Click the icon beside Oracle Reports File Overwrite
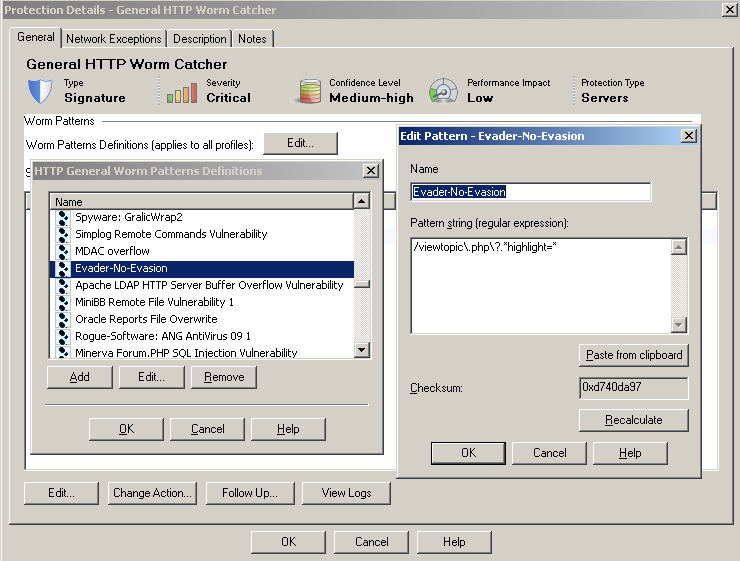 (x=62, y=319)
